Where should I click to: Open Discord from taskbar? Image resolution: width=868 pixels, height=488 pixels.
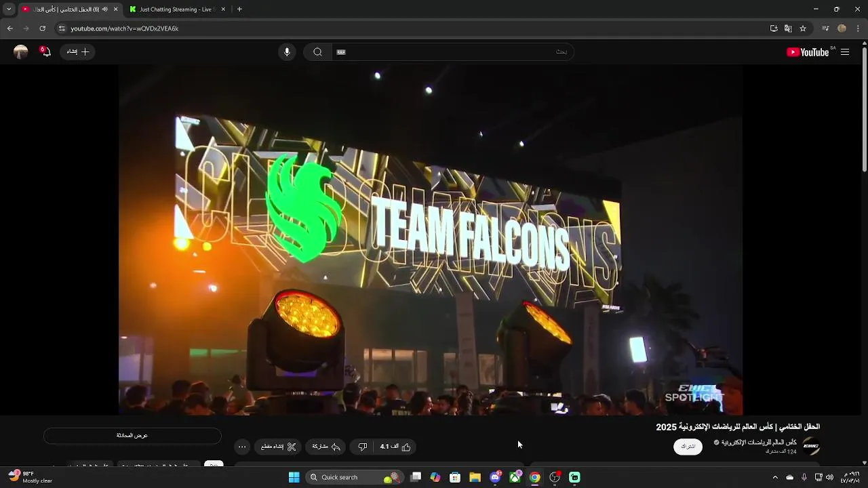pos(495,477)
